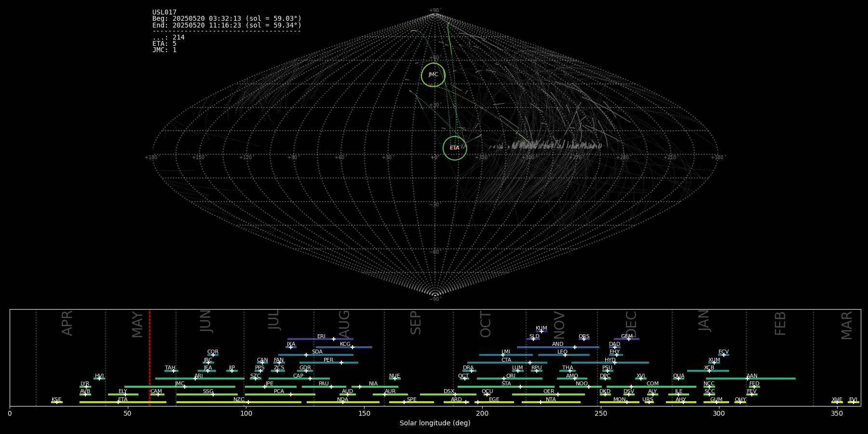This screenshot has height=434, width=868.
Task: Select the CAP shower bar in timeline
Action: pyautogui.click(x=299, y=379)
